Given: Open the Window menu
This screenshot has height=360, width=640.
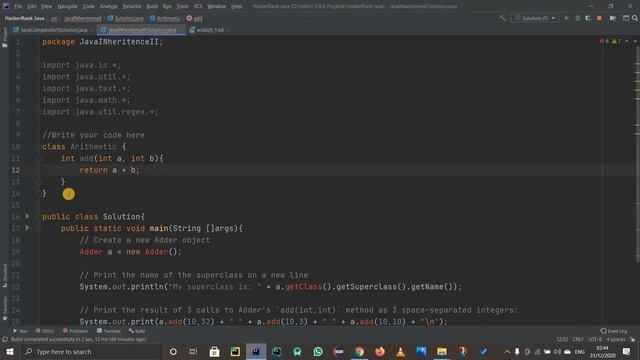Looking at the screenshot, I should point(217,6).
